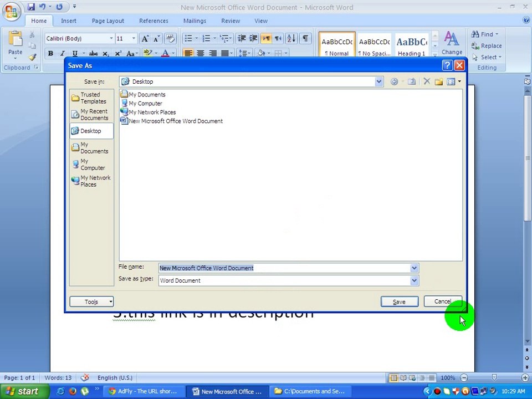The height and width of the screenshot is (399, 532).
Task: Click the Bullets list icon
Action: pyautogui.click(x=188, y=38)
